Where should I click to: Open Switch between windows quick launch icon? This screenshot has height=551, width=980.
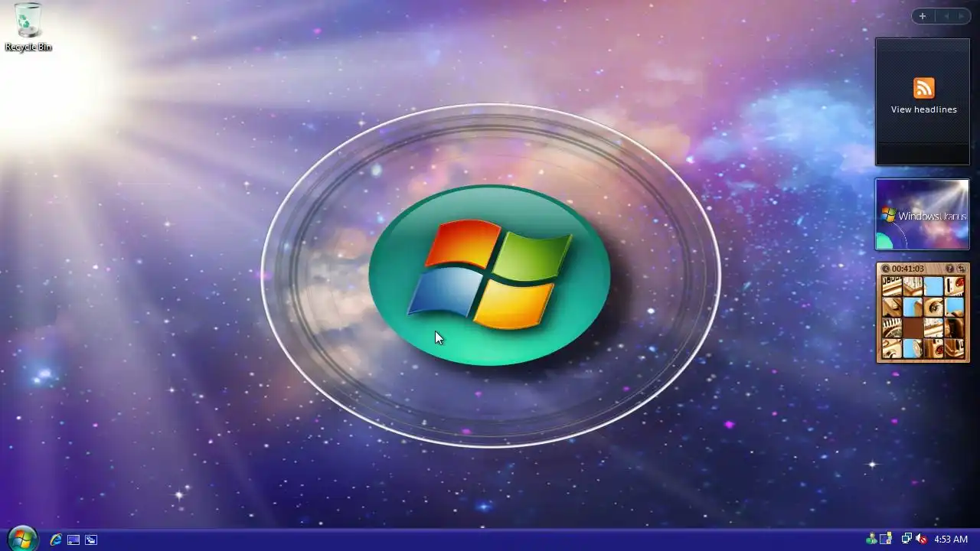click(x=91, y=540)
